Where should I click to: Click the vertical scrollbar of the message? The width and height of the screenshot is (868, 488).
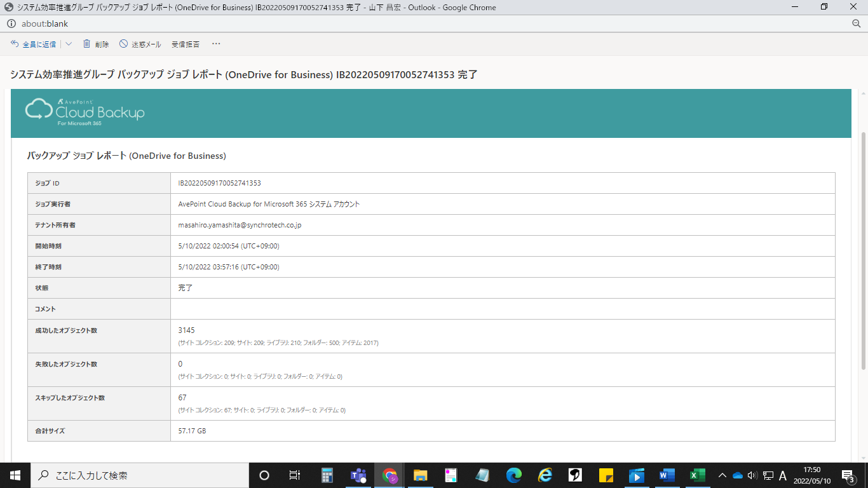click(863, 251)
